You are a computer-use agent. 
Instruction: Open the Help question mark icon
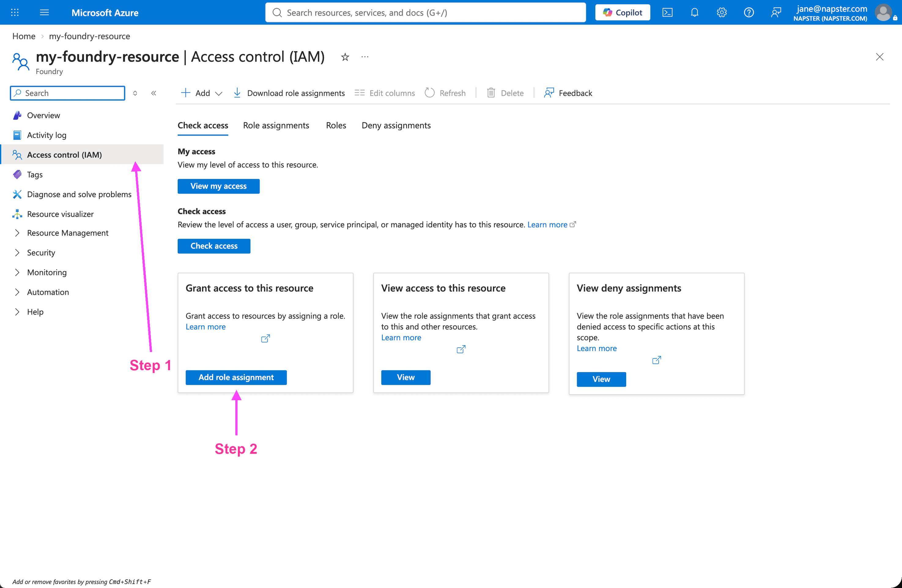point(749,13)
